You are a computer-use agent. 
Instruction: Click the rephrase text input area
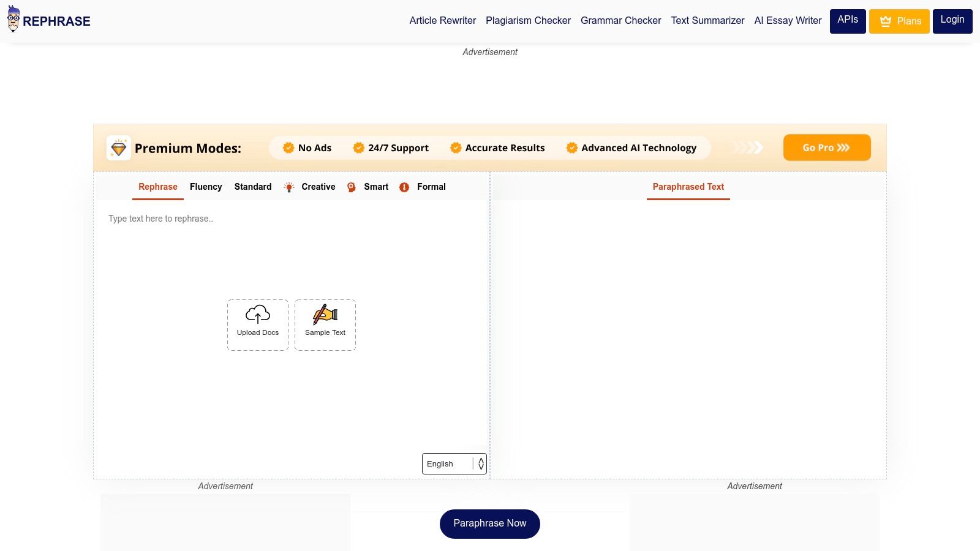[x=291, y=257]
